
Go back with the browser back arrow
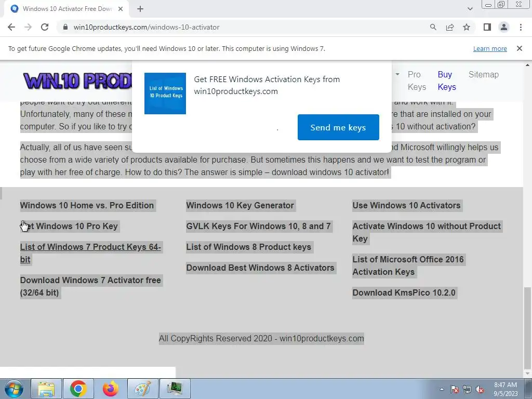11,27
